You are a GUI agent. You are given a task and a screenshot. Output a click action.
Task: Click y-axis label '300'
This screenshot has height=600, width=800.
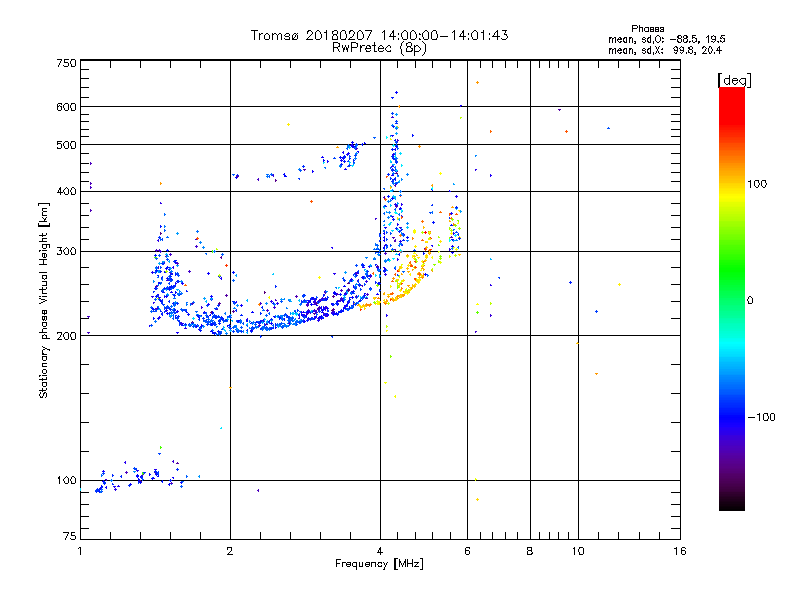[x=67, y=251]
